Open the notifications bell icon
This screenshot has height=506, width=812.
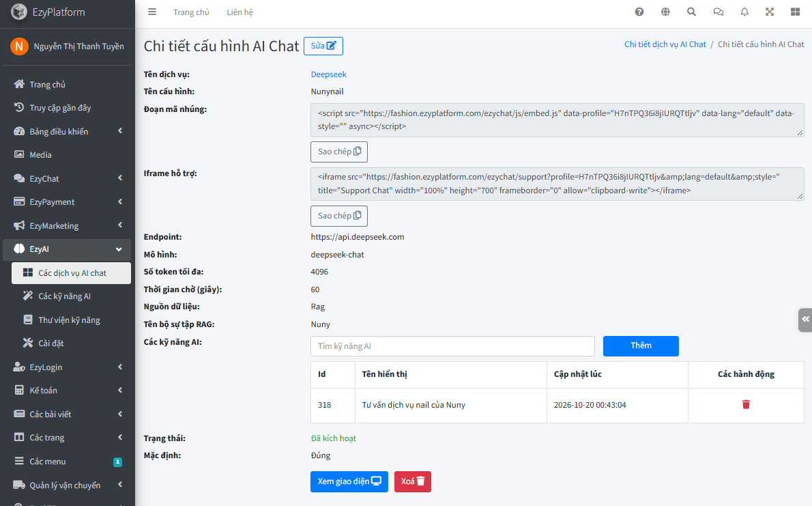click(744, 12)
